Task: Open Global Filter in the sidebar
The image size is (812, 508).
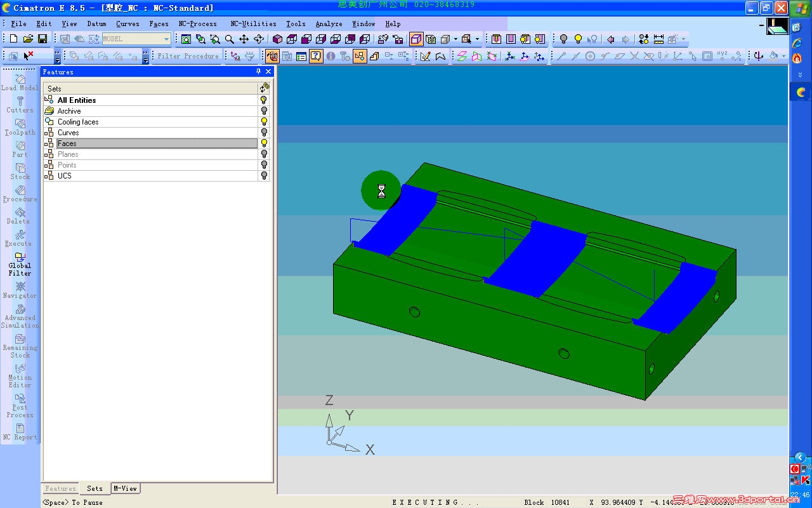Action: (20, 265)
